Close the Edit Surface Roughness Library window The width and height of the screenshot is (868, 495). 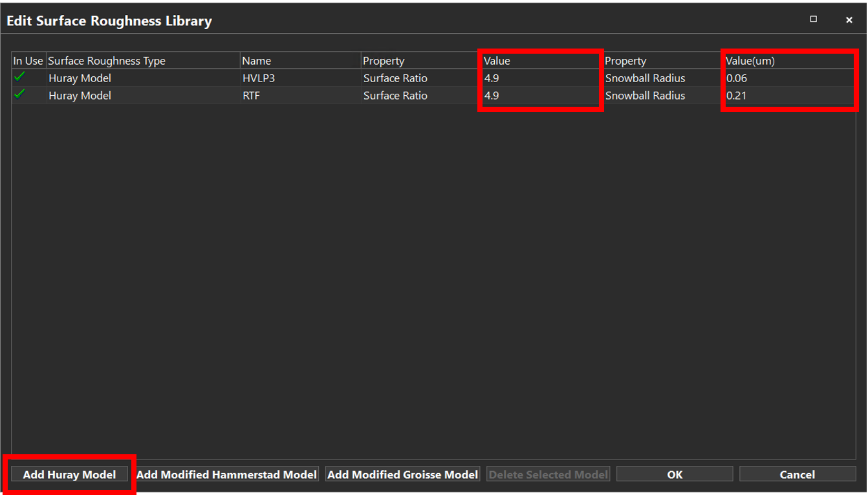tap(849, 20)
